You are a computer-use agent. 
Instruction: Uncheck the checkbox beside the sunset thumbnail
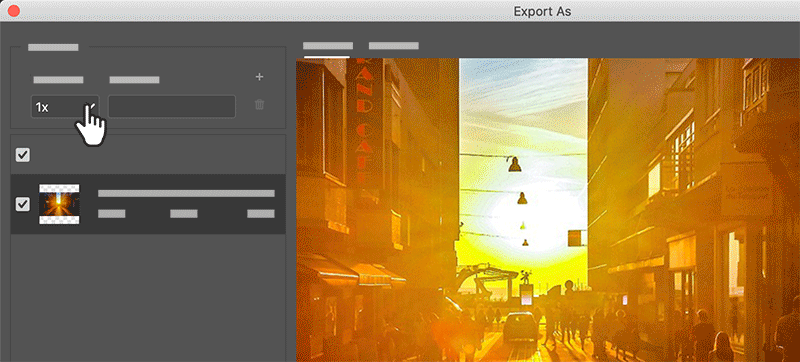tap(23, 204)
